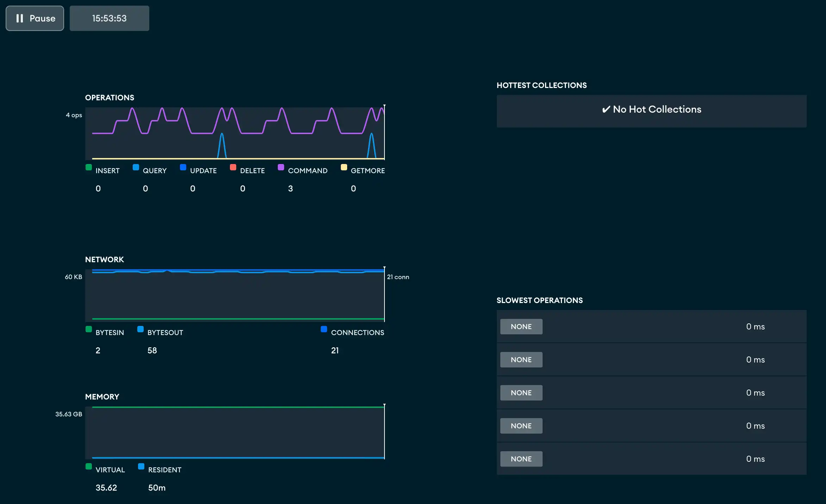Click the yellow GETMORE legend icon

point(344,167)
